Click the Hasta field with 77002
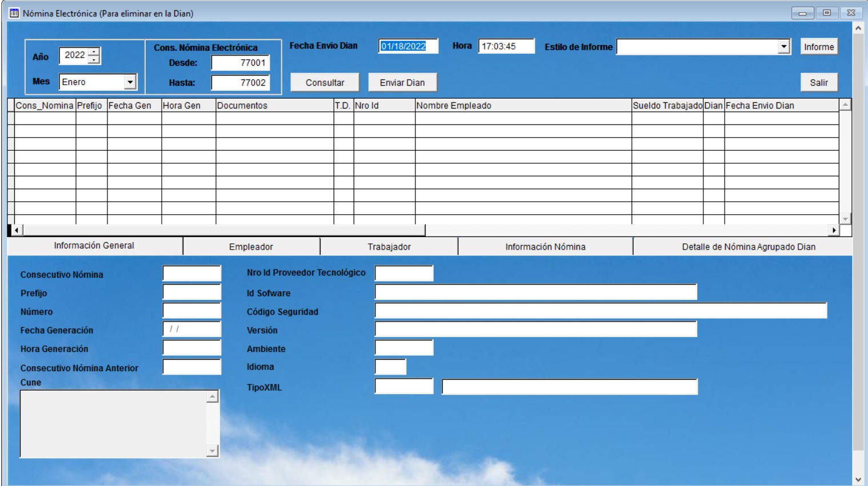868x486 pixels. (x=240, y=83)
